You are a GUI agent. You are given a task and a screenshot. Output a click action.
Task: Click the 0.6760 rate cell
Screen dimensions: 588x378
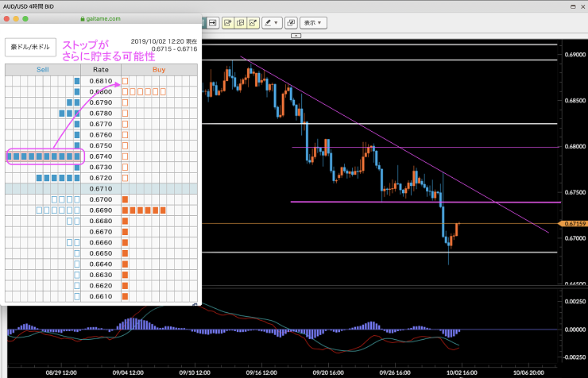click(101, 135)
